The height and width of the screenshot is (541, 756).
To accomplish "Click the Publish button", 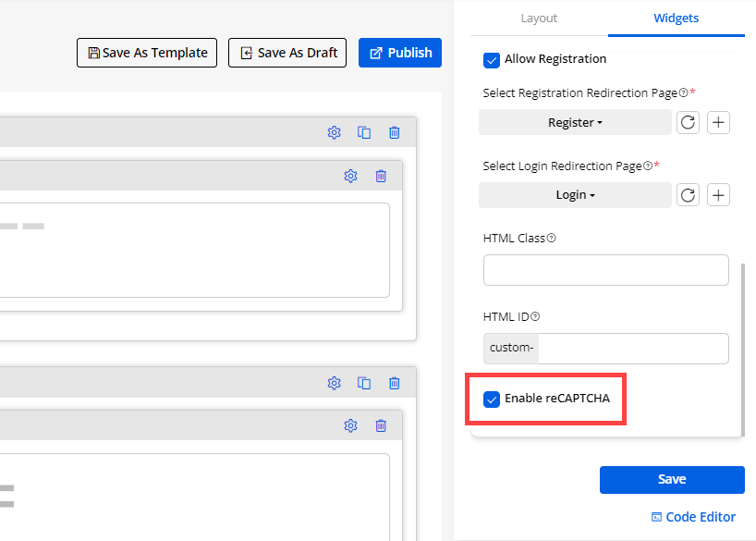I will click(x=400, y=53).
